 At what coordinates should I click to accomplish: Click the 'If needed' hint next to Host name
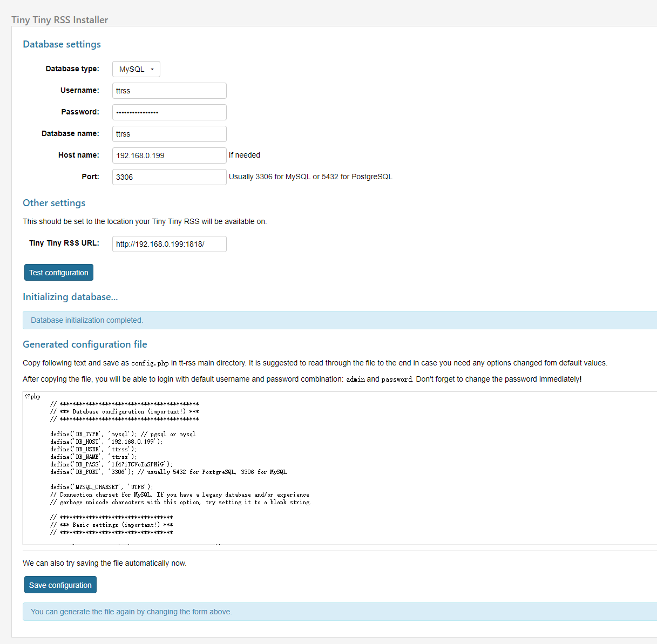click(245, 155)
